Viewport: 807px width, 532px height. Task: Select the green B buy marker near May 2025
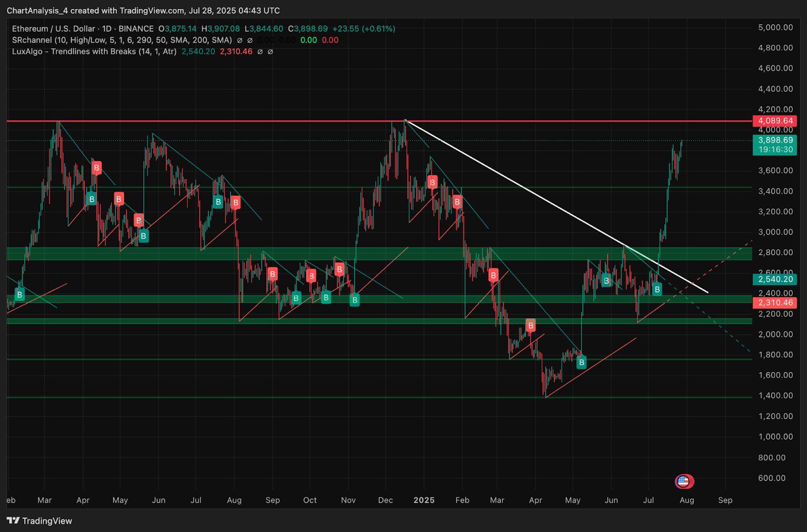(582, 362)
